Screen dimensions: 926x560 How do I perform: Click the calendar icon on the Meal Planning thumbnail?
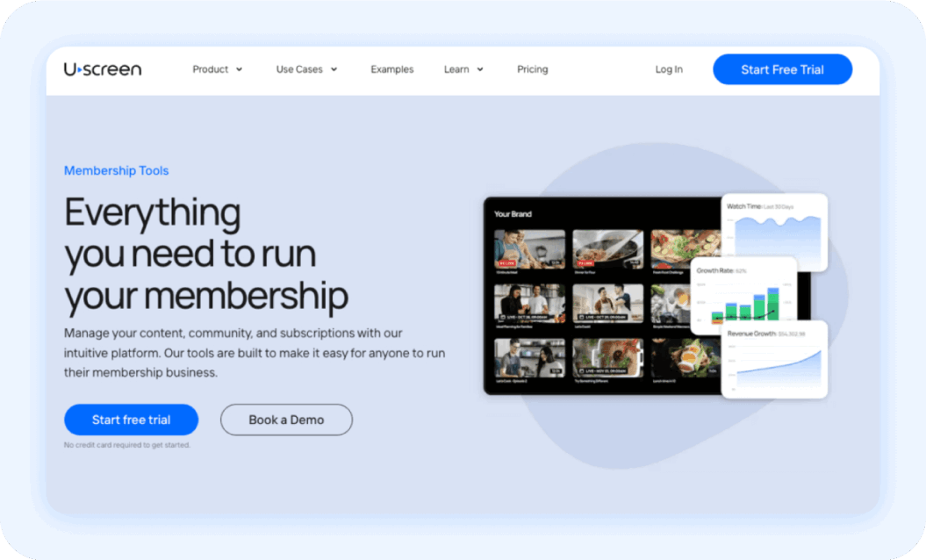click(x=502, y=317)
